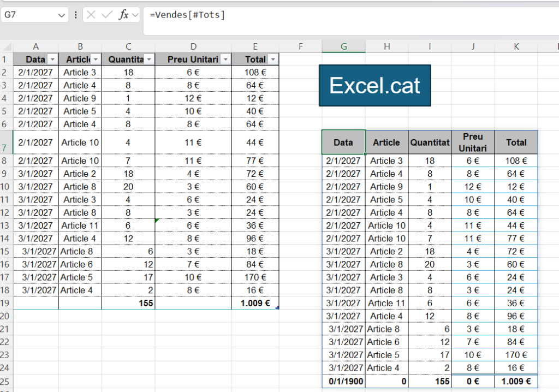Select the 155 total in column I

[430, 381]
